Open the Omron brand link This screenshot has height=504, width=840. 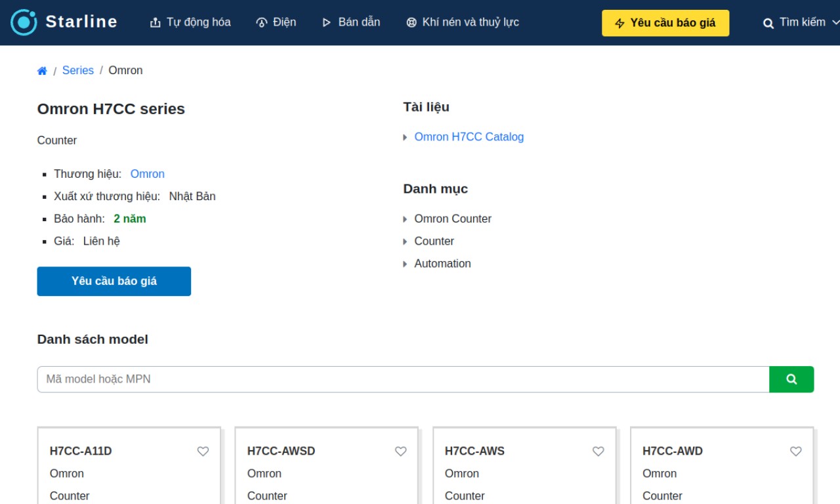click(148, 174)
